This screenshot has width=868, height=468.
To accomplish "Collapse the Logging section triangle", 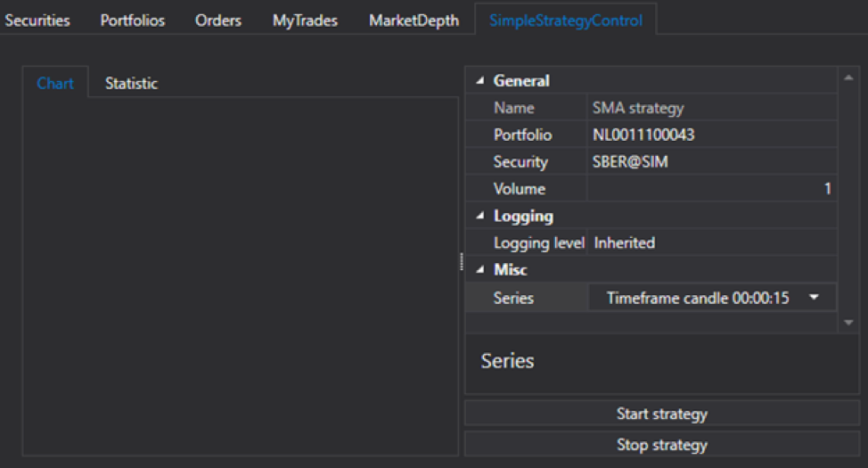I will (480, 217).
